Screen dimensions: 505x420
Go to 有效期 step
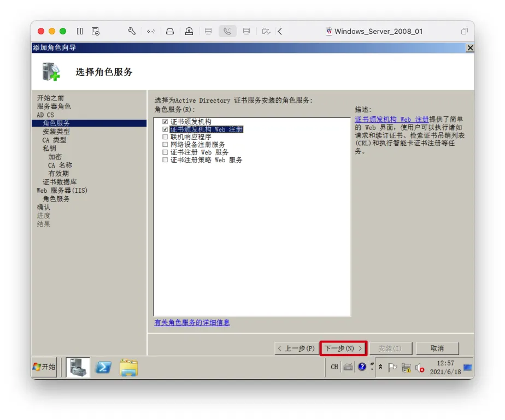(x=58, y=174)
